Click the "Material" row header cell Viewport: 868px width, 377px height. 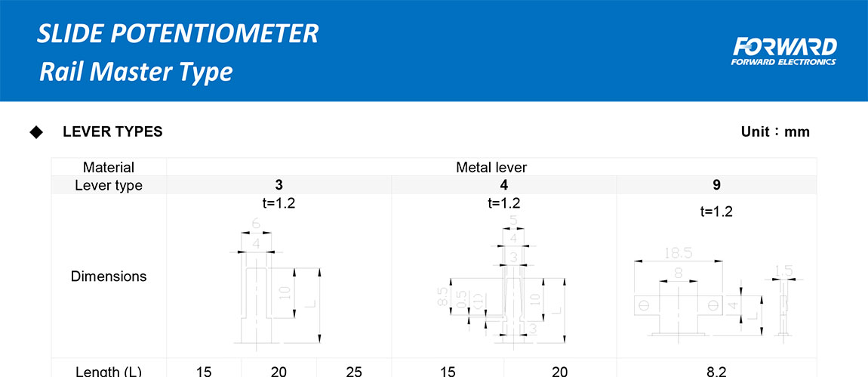point(109,168)
